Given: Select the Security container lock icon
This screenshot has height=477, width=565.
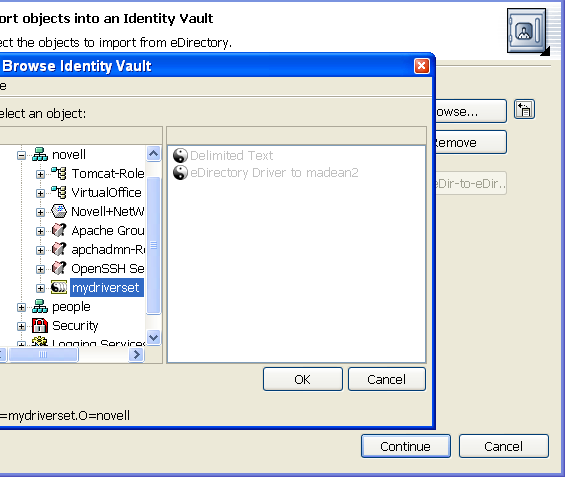Looking at the screenshot, I should (x=40, y=326).
